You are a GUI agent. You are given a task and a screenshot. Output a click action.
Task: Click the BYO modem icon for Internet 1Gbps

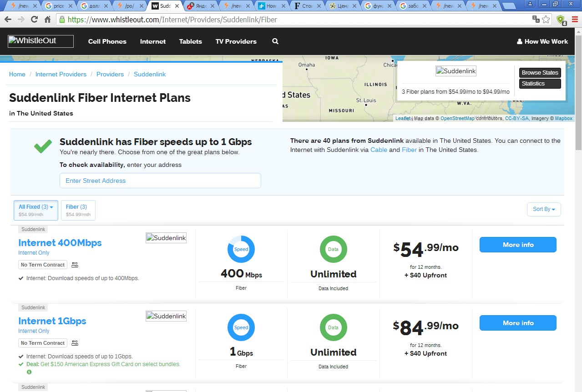[75, 343]
